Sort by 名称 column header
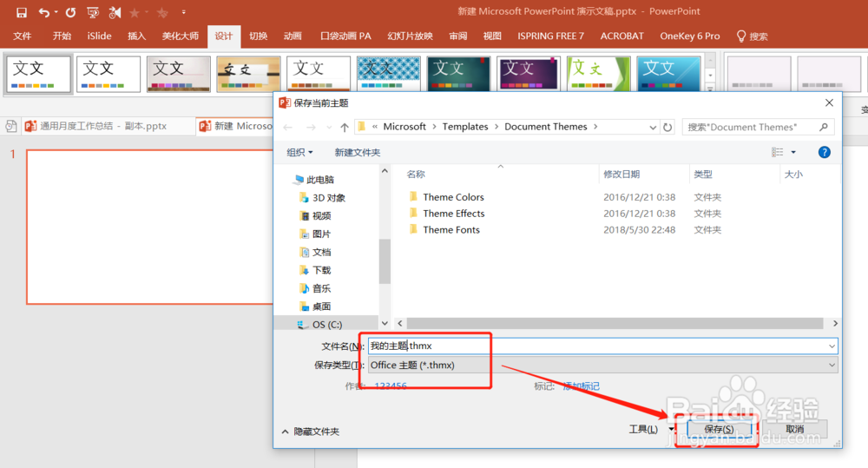868x468 pixels. click(x=416, y=175)
